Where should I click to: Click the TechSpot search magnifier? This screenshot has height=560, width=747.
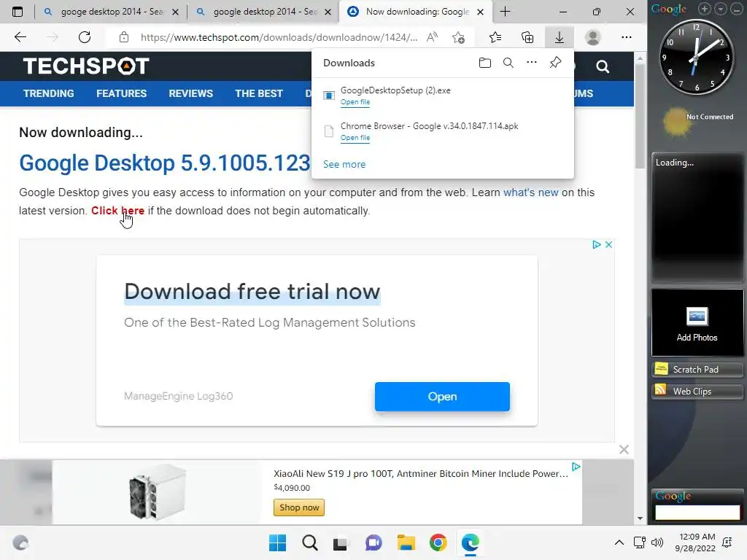pyautogui.click(x=603, y=66)
